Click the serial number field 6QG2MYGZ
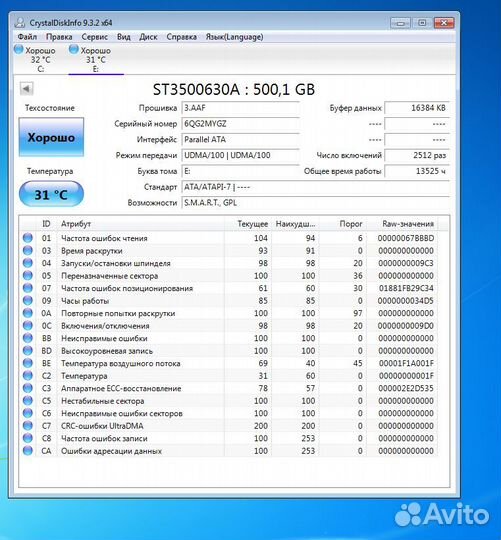Image resolution: width=501 pixels, height=540 pixels. pyautogui.click(x=240, y=124)
